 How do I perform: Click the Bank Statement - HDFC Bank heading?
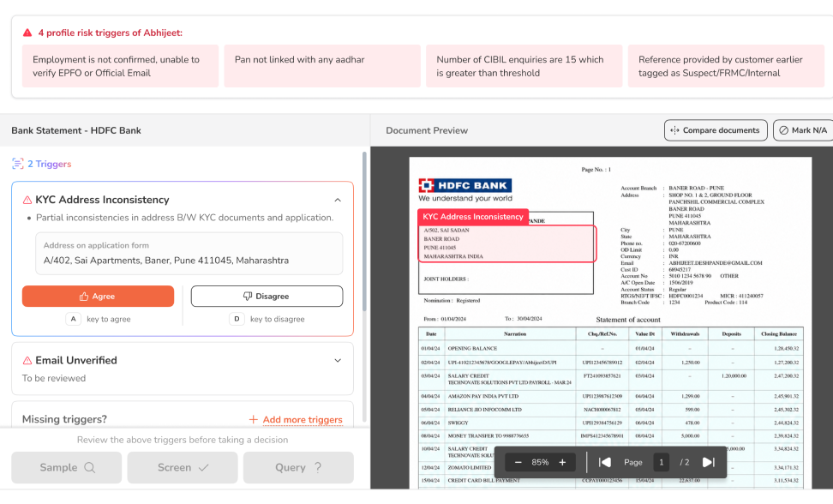76,130
